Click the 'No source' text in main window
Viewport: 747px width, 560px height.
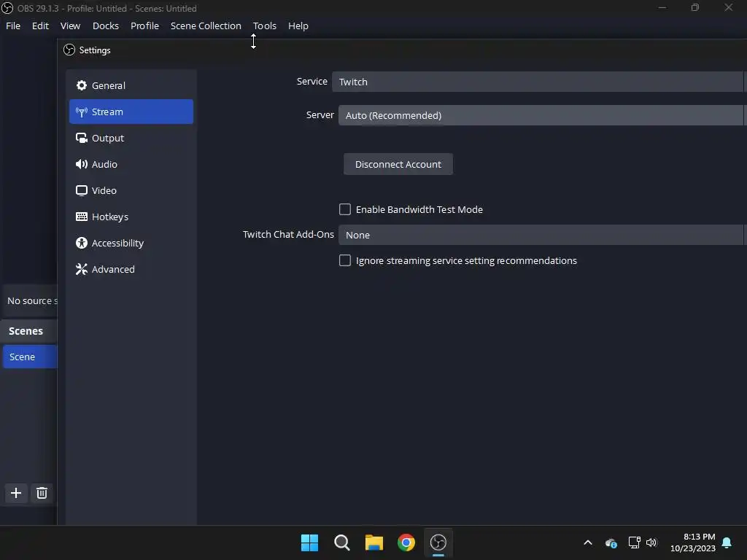pos(32,301)
